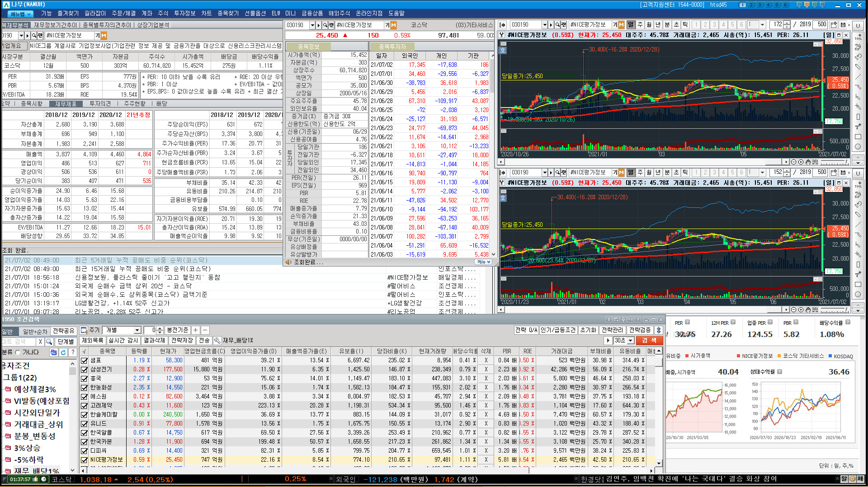
Task: Click the up-down arrow expand icon next to 전략검증
Action: tap(659, 330)
